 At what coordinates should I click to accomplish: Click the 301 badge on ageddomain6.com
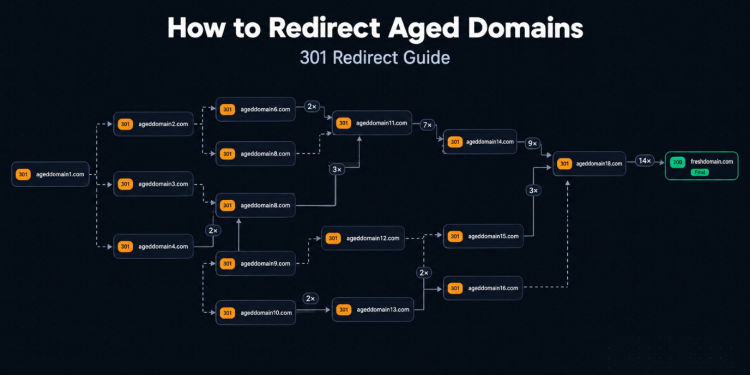pos(227,110)
